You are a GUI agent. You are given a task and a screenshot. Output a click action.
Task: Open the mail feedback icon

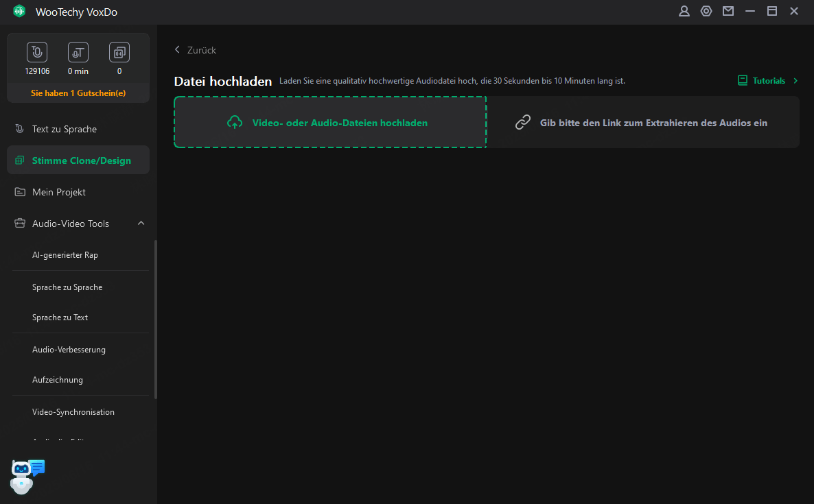728,11
